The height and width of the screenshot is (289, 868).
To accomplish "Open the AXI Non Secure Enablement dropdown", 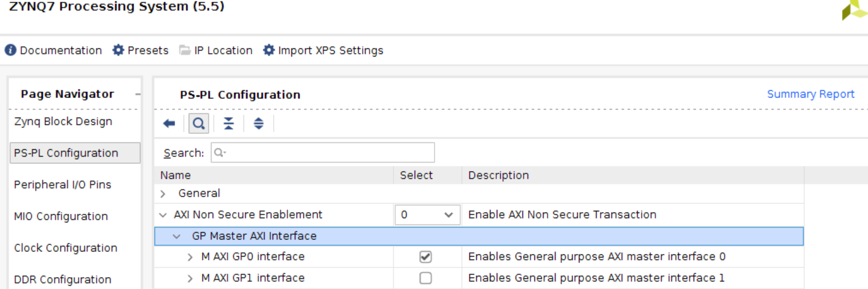I will [x=427, y=215].
